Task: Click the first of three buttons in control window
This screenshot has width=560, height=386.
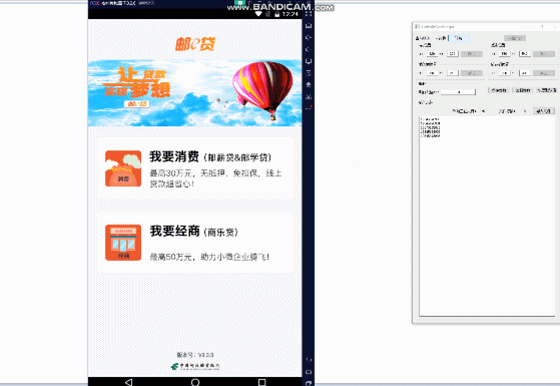Action: [498, 90]
